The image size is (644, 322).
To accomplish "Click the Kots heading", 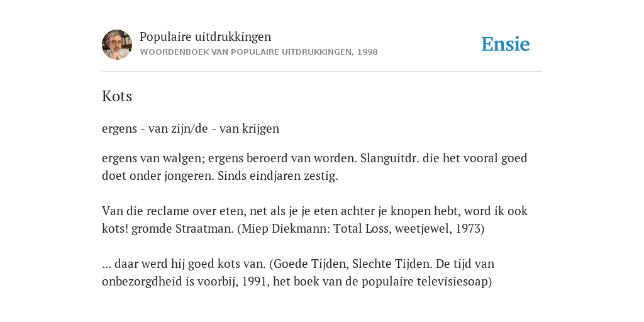I will tap(117, 96).
